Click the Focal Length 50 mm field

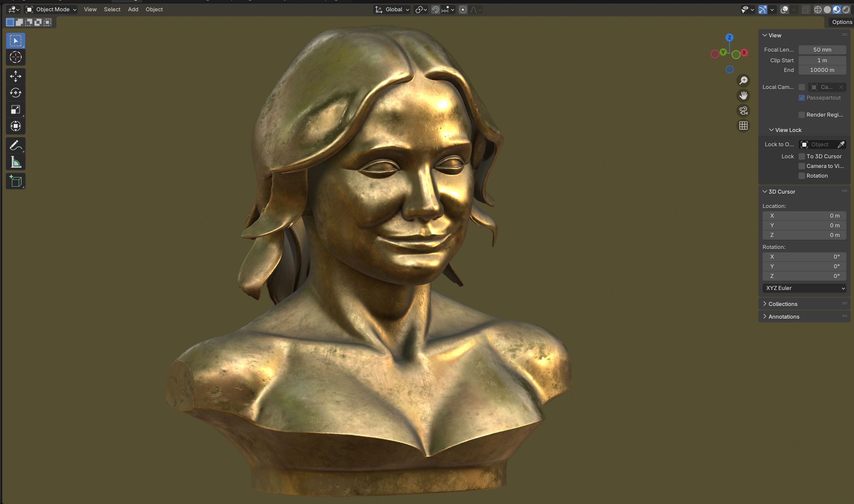point(822,50)
